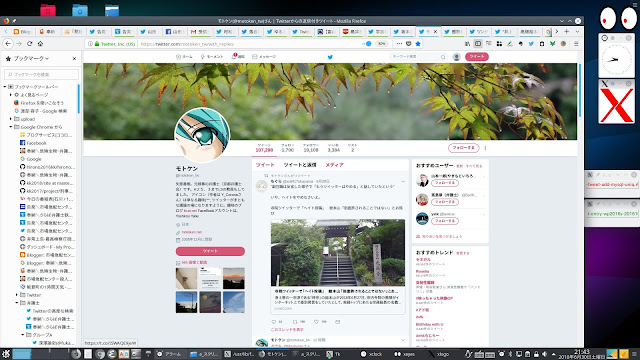Switch to the Blog browser tab
Viewport: 640px width, 360px height.
tap(22, 31)
